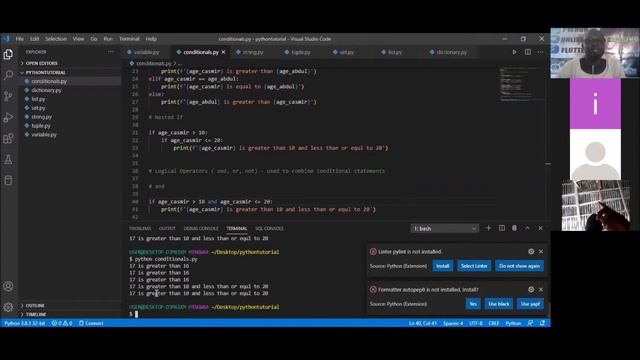Show the Debug Console tab
Screen dimensions: 640x360
pyautogui.click(x=201, y=229)
